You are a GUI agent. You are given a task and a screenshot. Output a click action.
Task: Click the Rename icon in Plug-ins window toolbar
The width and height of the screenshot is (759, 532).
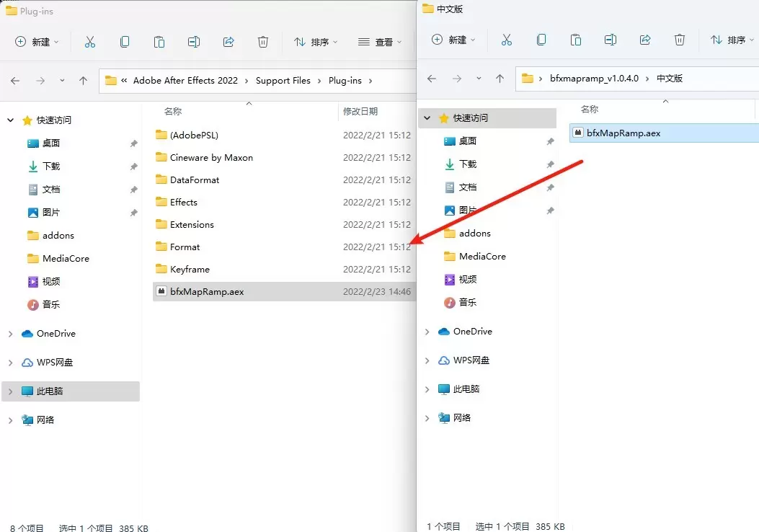[194, 42]
